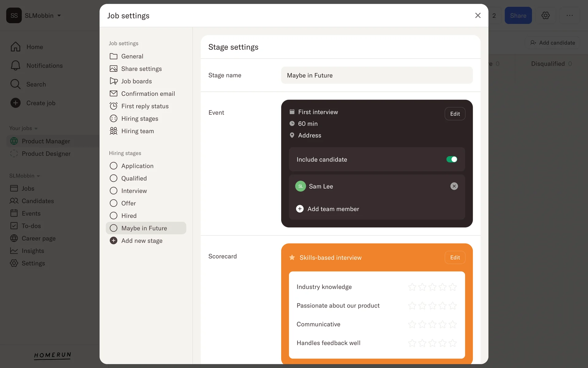Select the Offer stage radio circle

[x=113, y=203]
